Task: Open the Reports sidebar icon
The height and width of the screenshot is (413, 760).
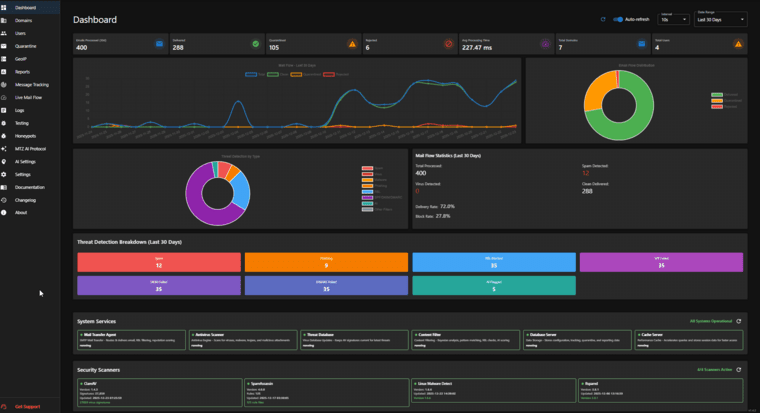Action: pyautogui.click(x=4, y=72)
